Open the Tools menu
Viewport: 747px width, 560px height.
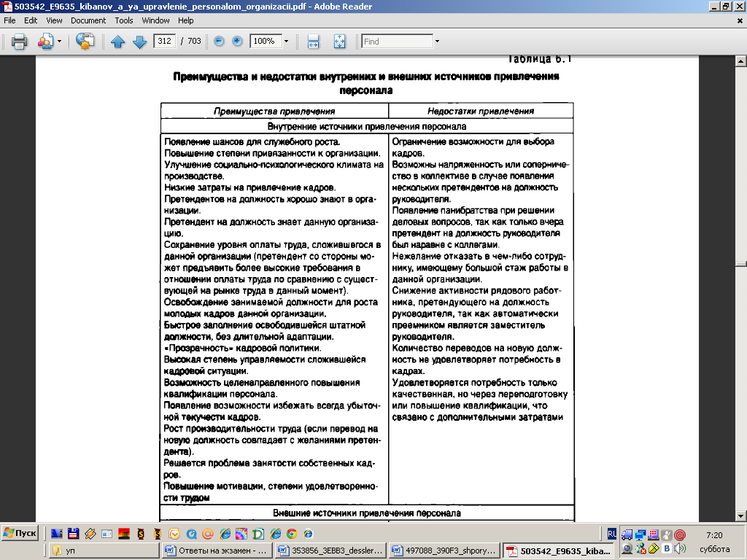(124, 20)
